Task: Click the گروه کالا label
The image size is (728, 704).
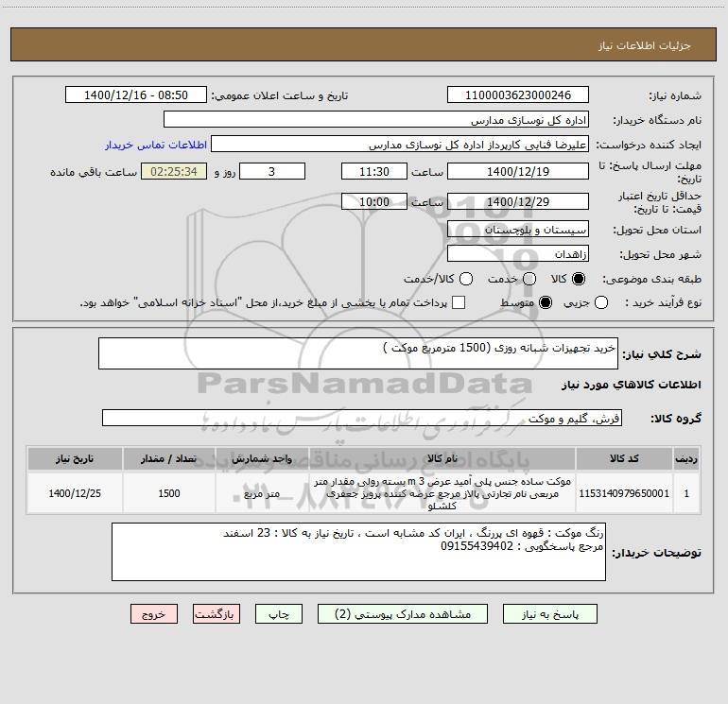Action: point(676,418)
